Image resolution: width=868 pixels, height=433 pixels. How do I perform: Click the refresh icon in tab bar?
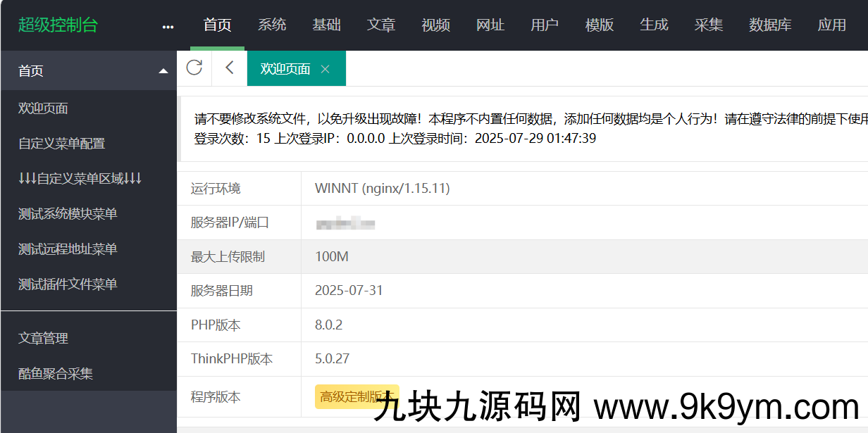[x=194, y=68]
